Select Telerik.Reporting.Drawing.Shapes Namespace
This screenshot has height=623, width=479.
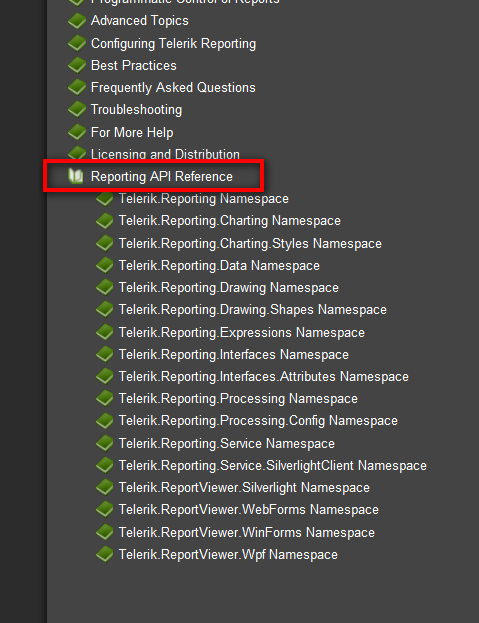point(253,310)
